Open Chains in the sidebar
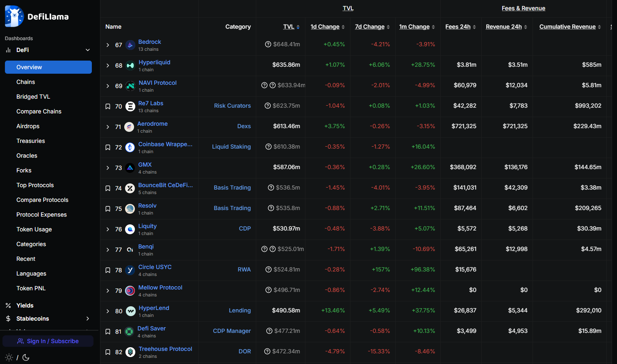 26,82
